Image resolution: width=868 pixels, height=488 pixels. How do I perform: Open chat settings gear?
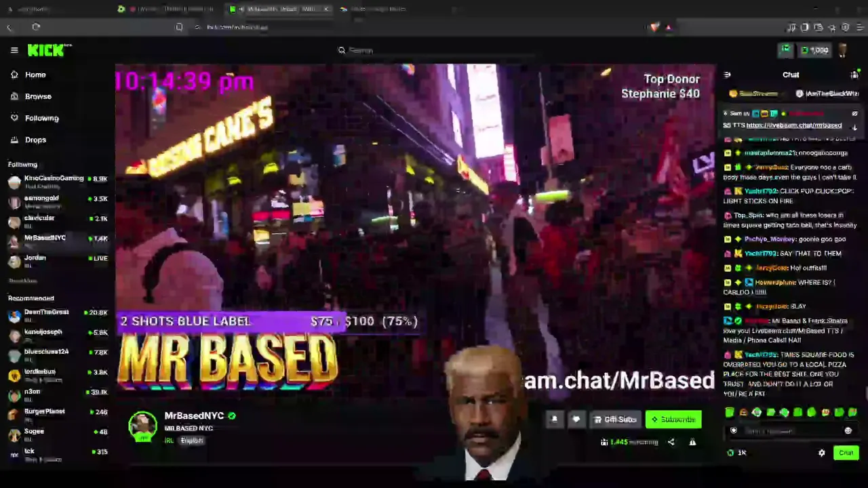821,453
